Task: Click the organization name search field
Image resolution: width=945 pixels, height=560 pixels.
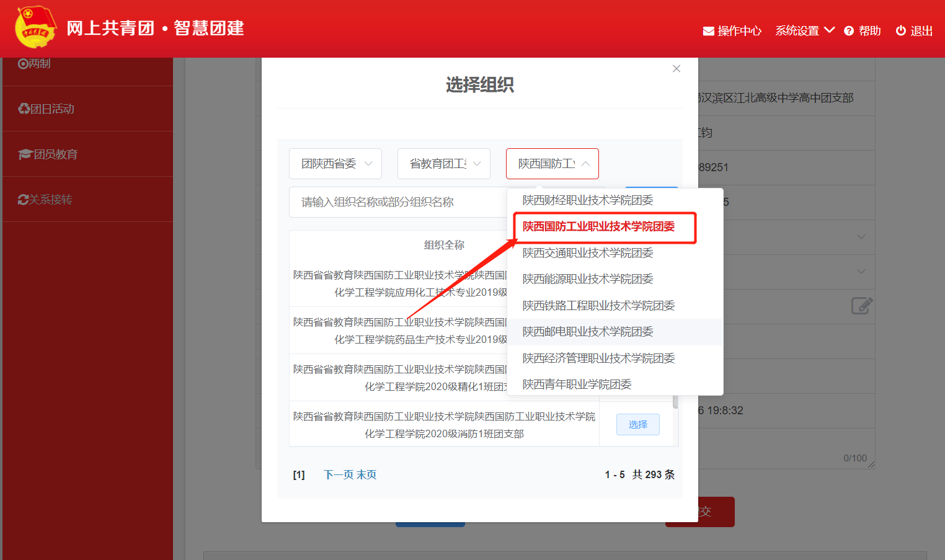Action: (397, 202)
